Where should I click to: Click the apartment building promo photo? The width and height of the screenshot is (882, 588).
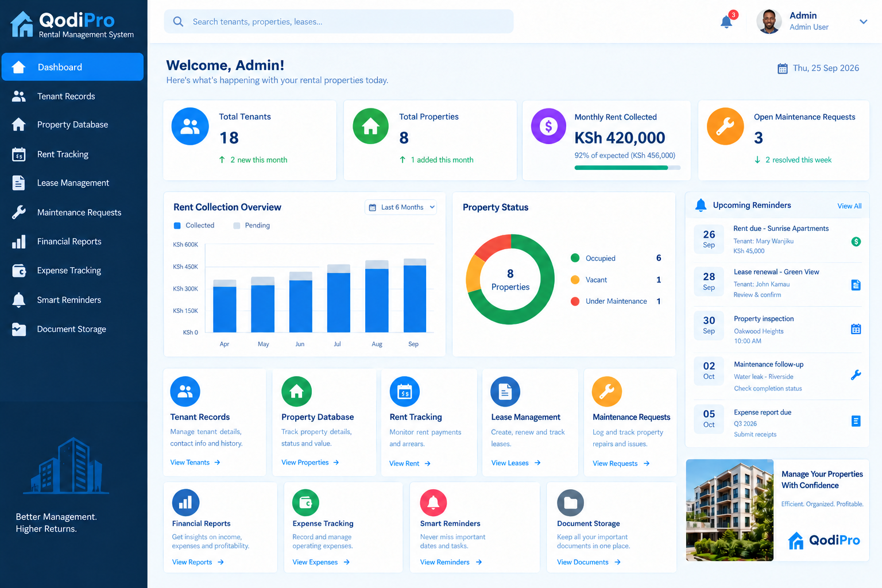tap(729, 510)
